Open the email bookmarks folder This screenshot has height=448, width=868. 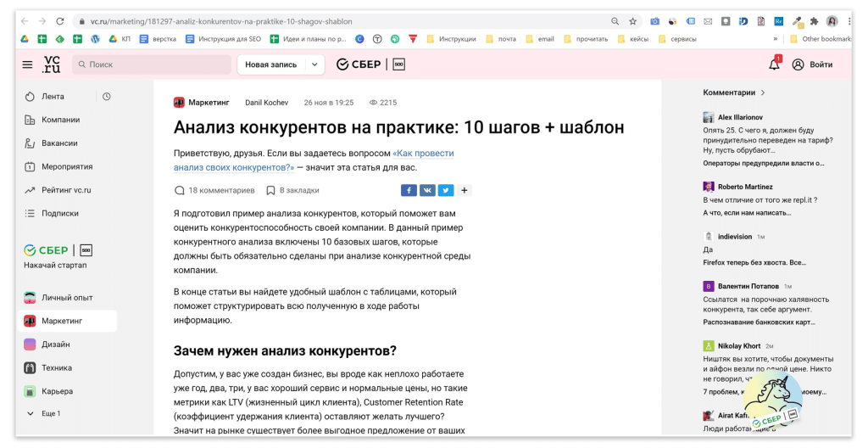[x=540, y=39]
